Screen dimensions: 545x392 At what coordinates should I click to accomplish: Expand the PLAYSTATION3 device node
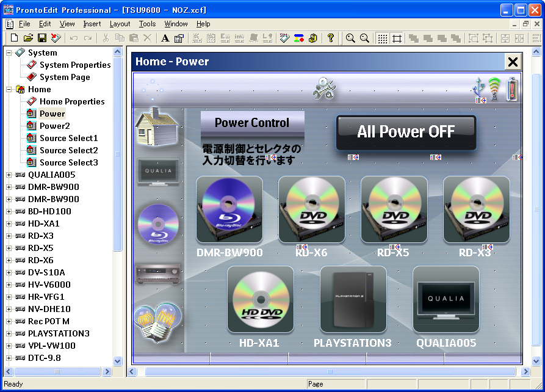click(9, 333)
